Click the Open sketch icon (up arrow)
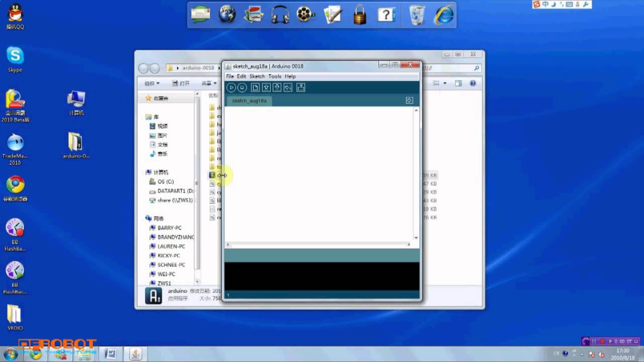The height and width of the screenshot is (362, 644). (x=266, y=87)
